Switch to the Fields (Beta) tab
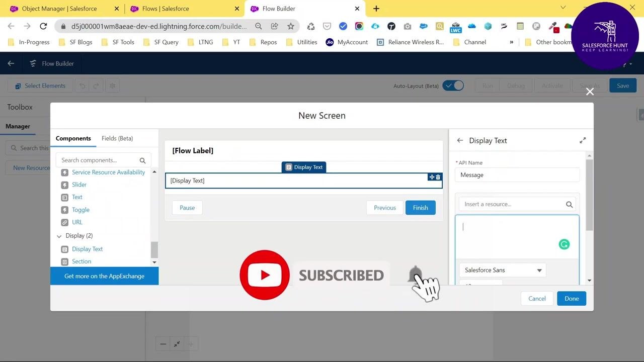The height and width of the screenshot is (362, 644). pyautogui.click(x=117, y=138)
